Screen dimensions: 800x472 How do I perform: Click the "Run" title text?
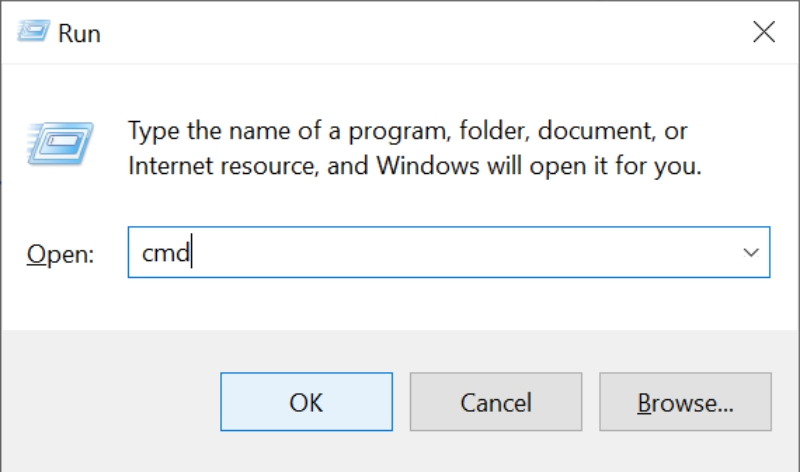(79, 33)
